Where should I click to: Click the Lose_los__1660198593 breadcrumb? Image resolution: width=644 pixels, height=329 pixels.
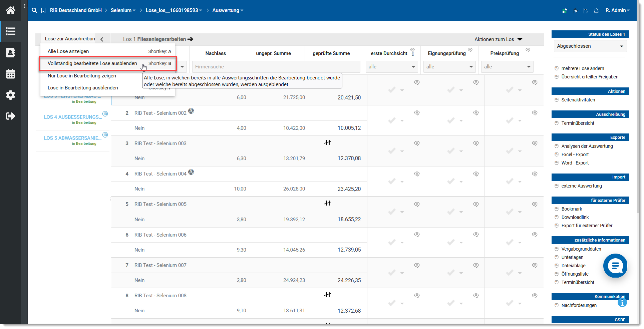pos(172,10)
